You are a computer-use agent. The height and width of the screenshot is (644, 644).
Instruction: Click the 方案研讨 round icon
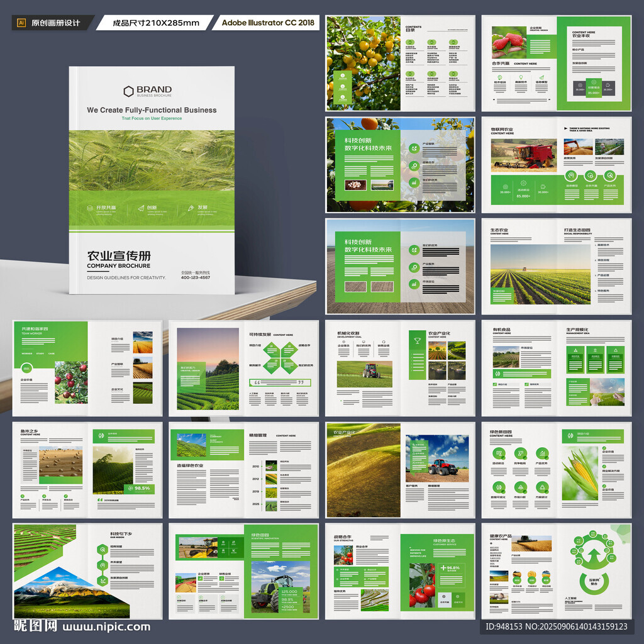[542, 487]
